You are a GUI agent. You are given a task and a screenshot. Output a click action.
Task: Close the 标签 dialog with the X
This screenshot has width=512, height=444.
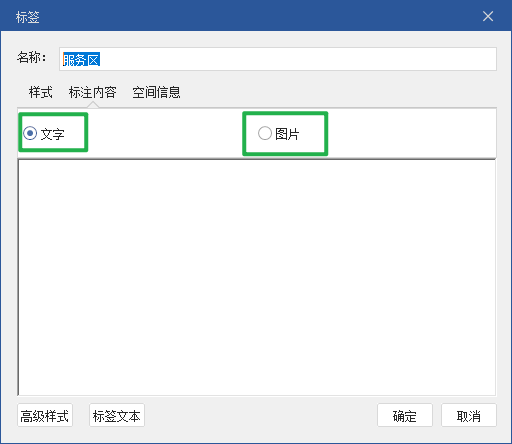[x=488, y=16]
